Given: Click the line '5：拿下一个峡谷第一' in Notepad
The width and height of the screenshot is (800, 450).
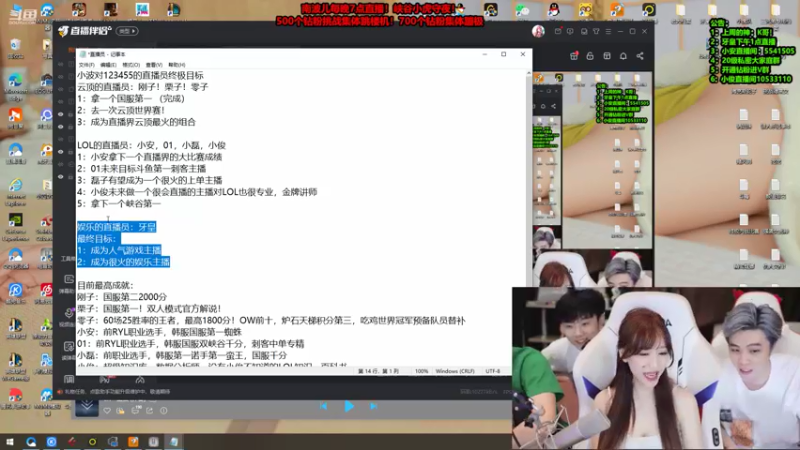Looking at the screenshot, I should point(119,204).
